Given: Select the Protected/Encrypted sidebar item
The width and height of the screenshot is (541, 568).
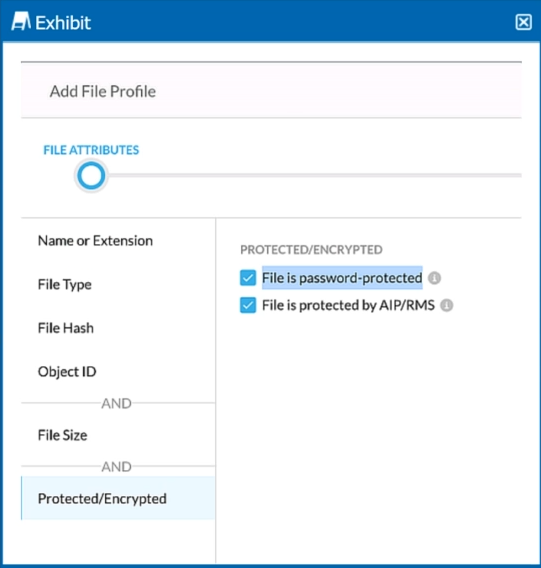Looking at the screenshot, I should click(x=118, y=498).
